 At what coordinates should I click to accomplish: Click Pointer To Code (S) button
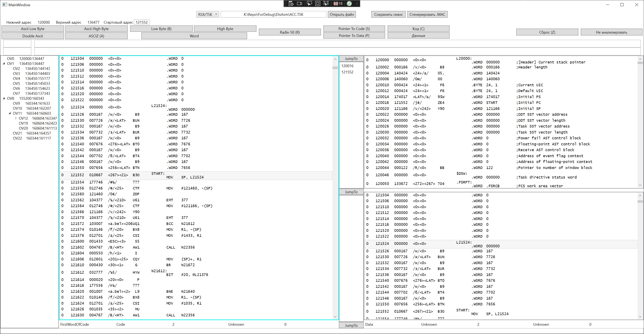pos(354,29)
